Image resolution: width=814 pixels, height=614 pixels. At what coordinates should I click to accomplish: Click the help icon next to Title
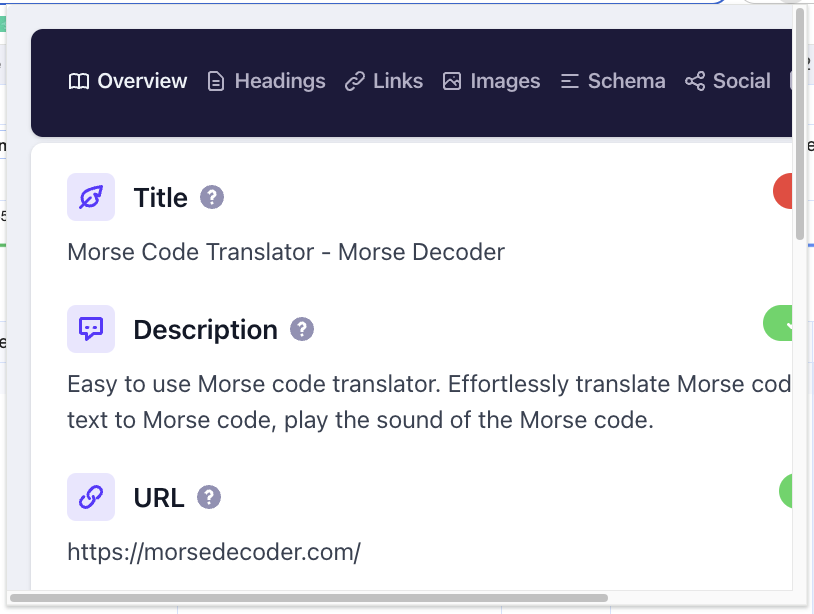click(x=212, y=197)
